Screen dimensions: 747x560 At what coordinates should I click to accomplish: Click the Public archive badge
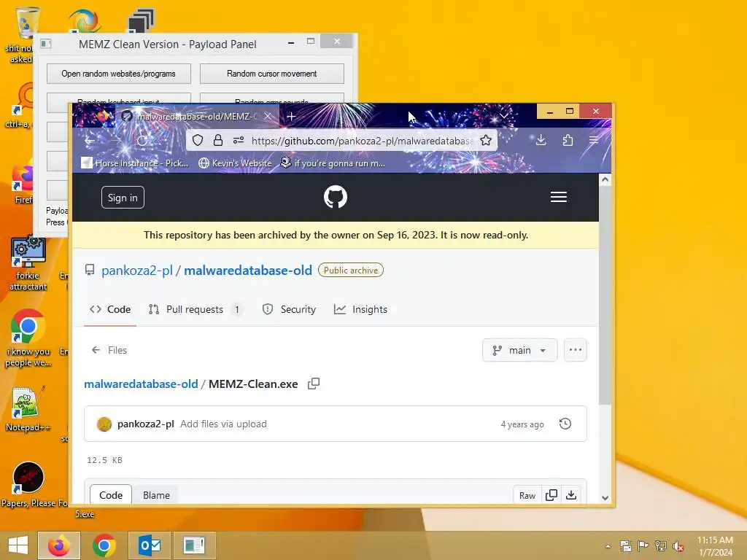point(351,271)
